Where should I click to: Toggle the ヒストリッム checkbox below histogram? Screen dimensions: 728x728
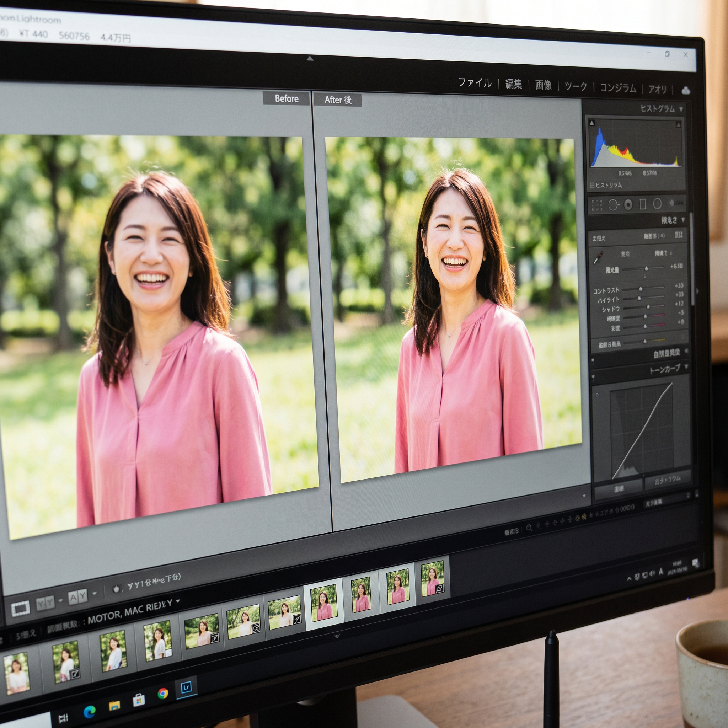click(592, 186)
